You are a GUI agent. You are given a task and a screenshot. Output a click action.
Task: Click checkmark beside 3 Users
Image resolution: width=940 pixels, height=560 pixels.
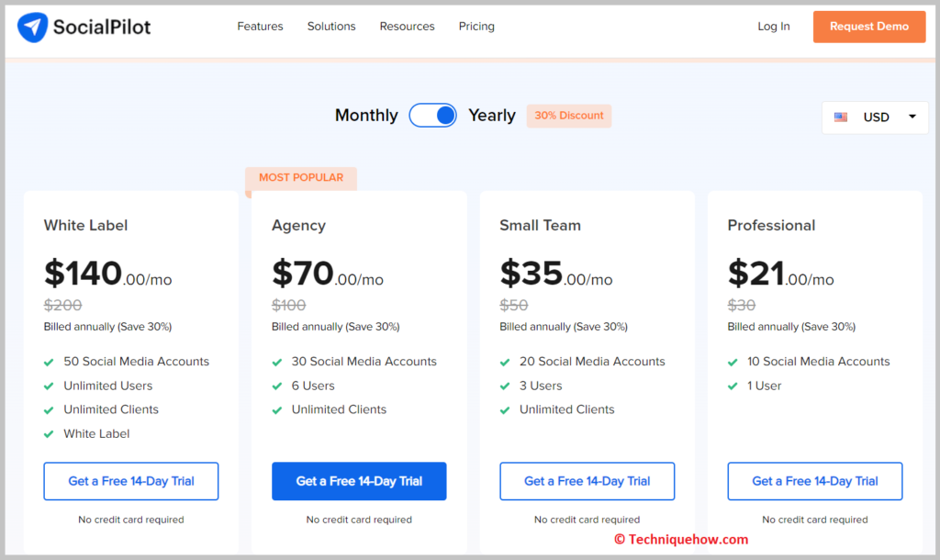[x=505, y=386]
